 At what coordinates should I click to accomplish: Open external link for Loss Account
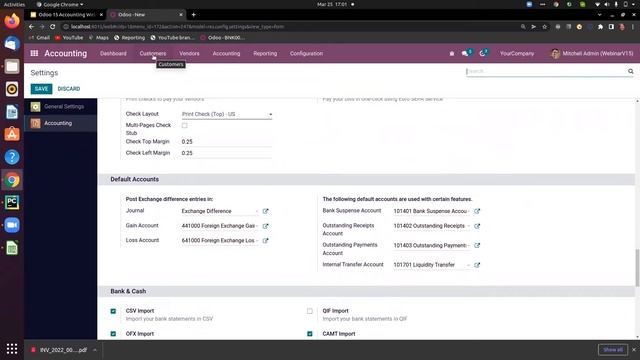pos(266,240)
